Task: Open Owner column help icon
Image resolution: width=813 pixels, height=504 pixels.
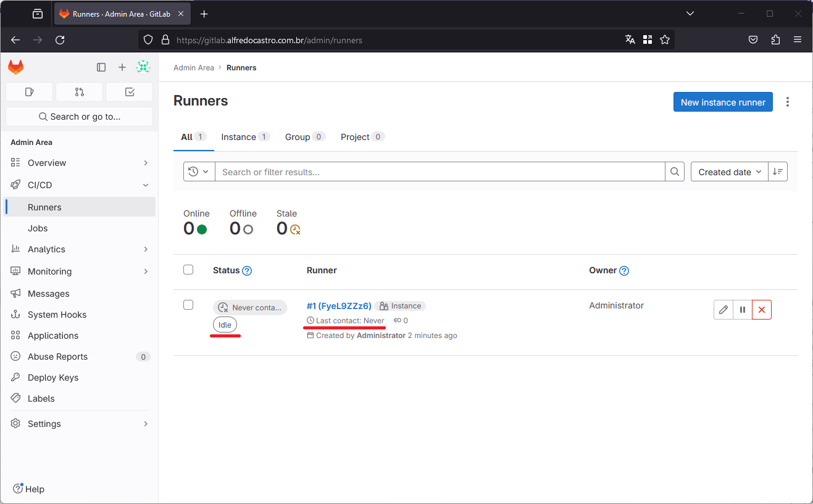Action: point(624,271)
